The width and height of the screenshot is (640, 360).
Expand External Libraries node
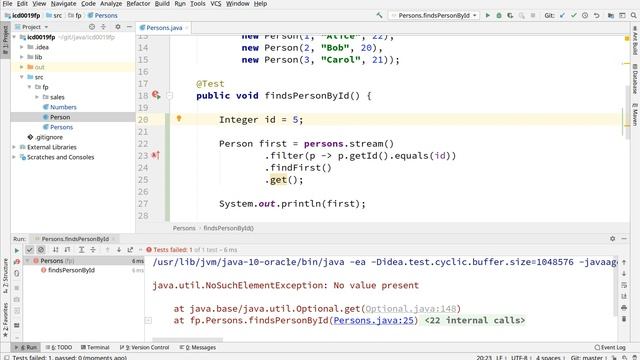[x=15, y=147]
